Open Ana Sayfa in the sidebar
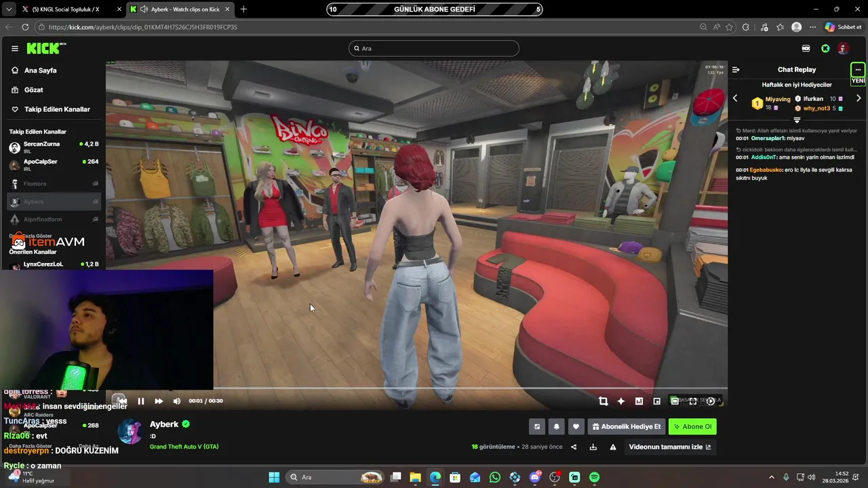The width and height of the screenshot is (868, 488). 40,70
